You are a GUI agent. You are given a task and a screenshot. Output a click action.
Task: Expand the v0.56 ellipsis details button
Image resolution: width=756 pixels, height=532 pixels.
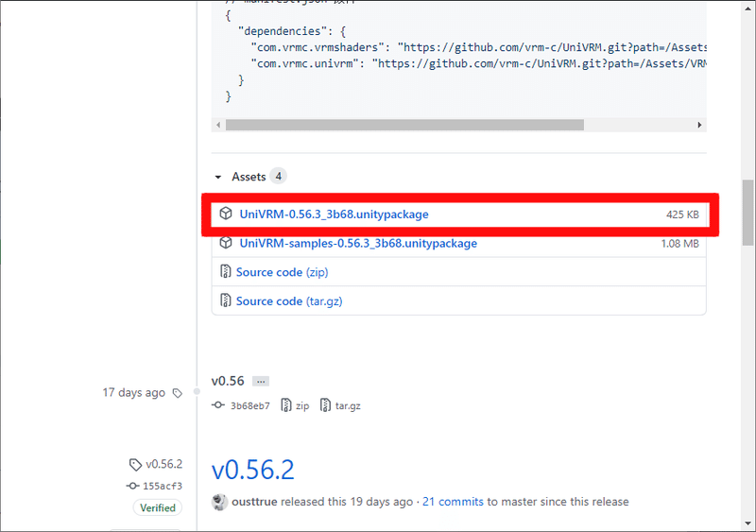261,381
